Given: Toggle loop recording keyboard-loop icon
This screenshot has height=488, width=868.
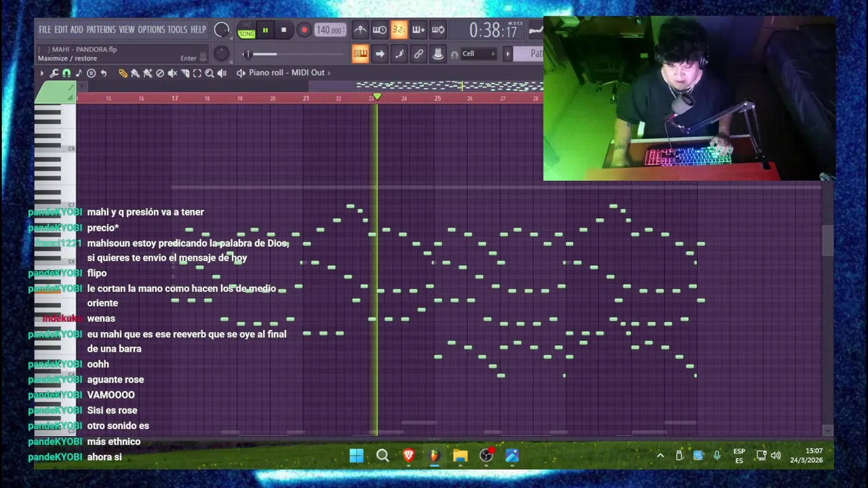Looking at the screenshot, I should (438, 30).
